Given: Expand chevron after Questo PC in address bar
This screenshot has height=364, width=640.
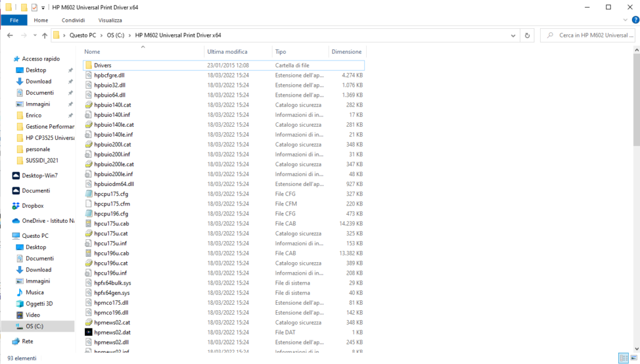Looking at the screenshot, I should 101,36.
